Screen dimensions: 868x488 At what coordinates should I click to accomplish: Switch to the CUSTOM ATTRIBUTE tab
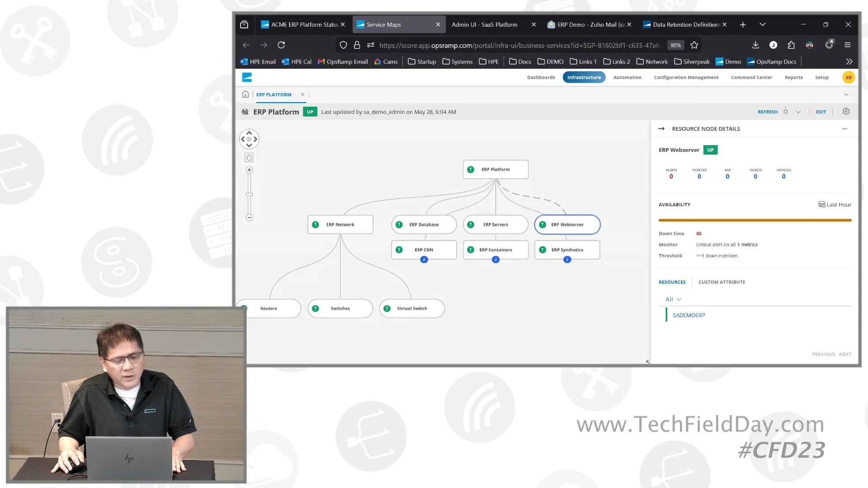tap(722, 282)
